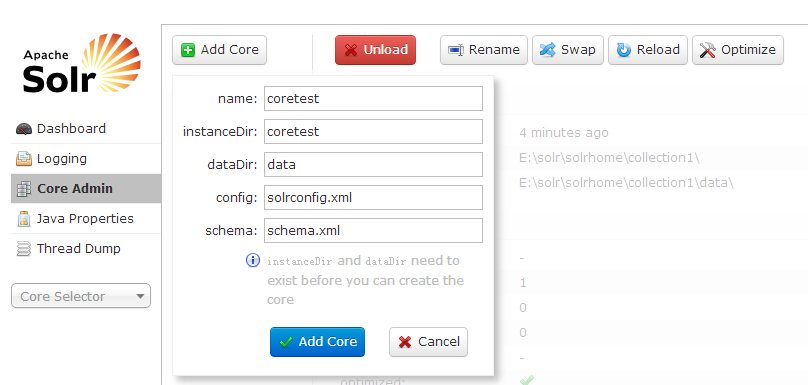Image resolution: width=808 pixels, height=385 pixels.
Task: Open the Java Properties page
Action: [86, 219]
